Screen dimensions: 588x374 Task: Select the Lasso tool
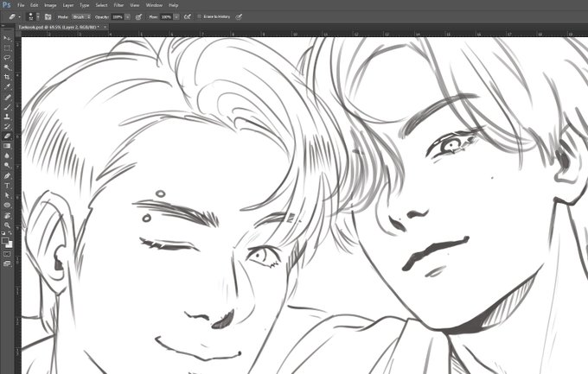coord(7,58)
